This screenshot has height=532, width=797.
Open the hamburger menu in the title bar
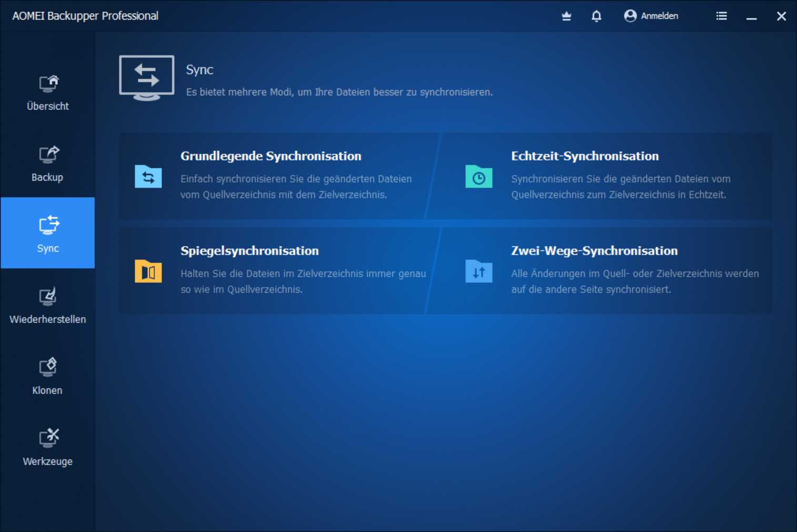pyautogui.click(x=721, y=16)
